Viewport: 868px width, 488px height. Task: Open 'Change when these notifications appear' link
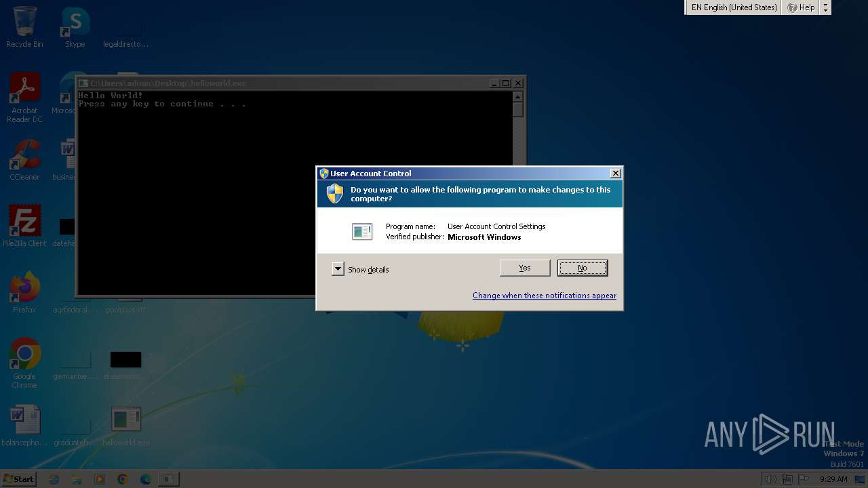[x=545, y=296]
